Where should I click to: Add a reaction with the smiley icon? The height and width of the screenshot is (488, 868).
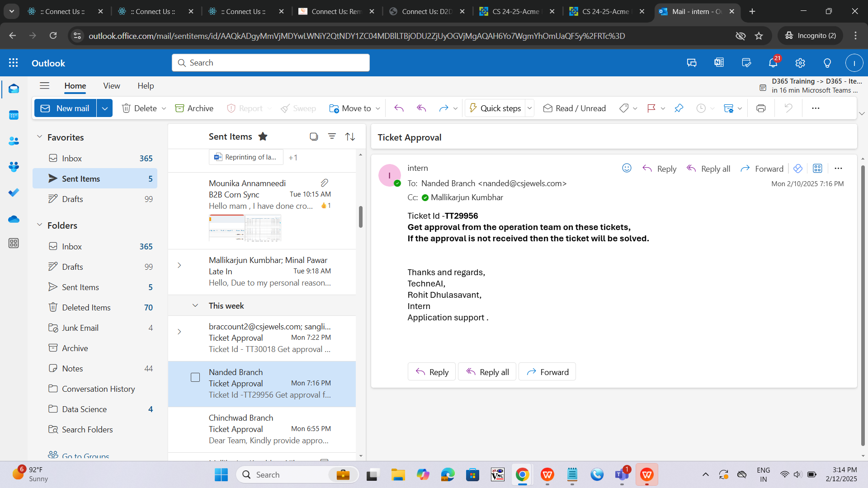tap(627, 168)
